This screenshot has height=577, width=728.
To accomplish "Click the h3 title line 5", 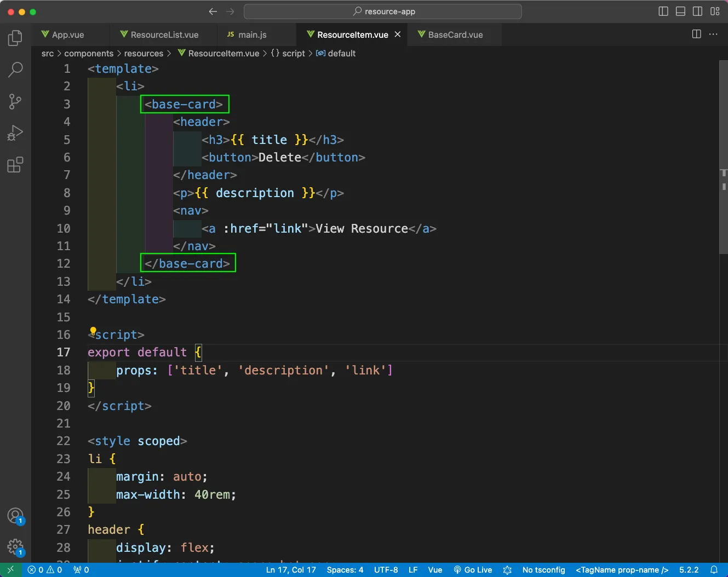I will 273,140.
